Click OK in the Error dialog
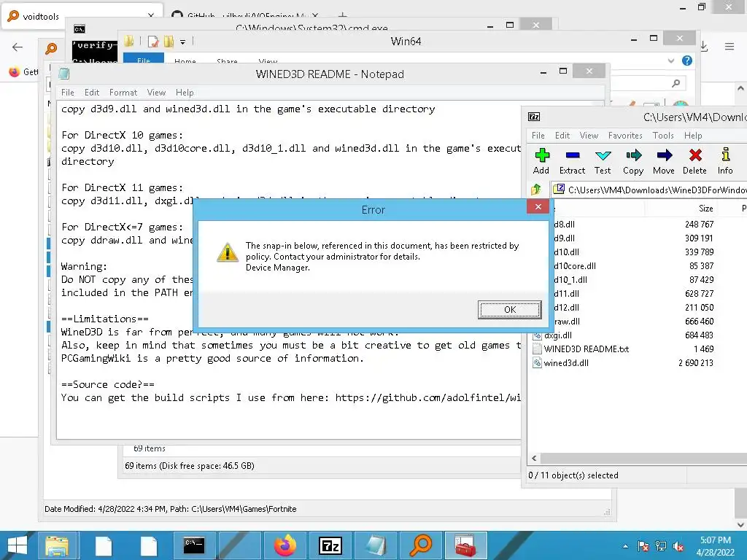The width and height of the screenshot is (747, 560). pyautogui.click(x=509, y=309)
